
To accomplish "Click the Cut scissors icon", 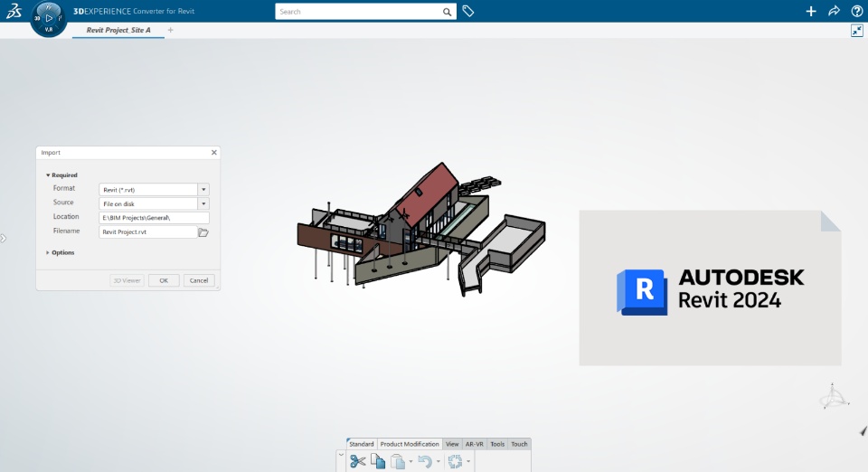I will (x=358, y=461).
